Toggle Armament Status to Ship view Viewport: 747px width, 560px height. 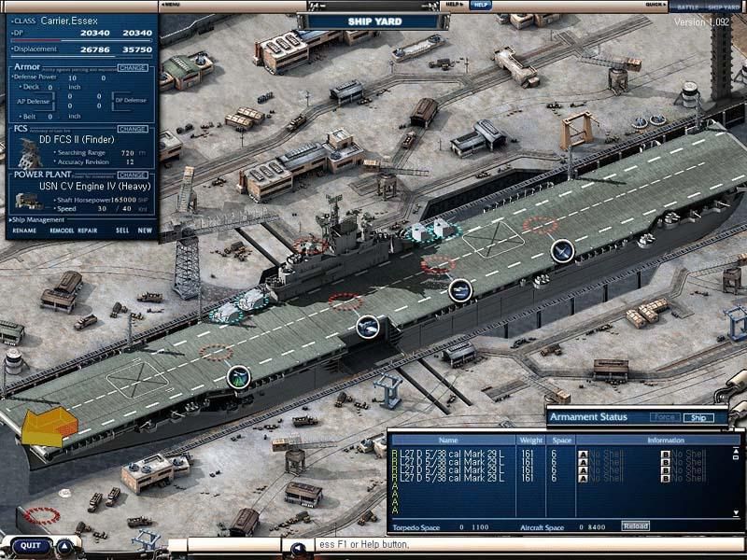click(697, 417)
